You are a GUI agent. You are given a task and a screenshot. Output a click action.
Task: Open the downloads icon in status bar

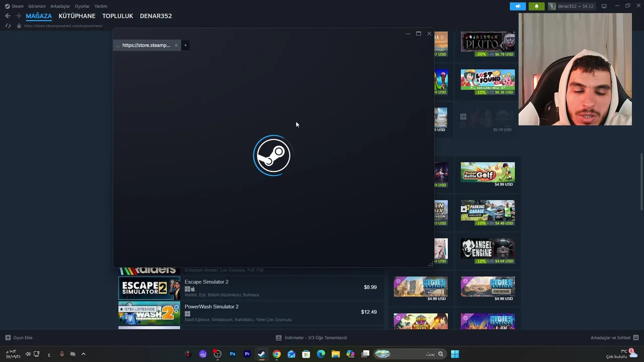pyautogui.click(x=279, y=338)
